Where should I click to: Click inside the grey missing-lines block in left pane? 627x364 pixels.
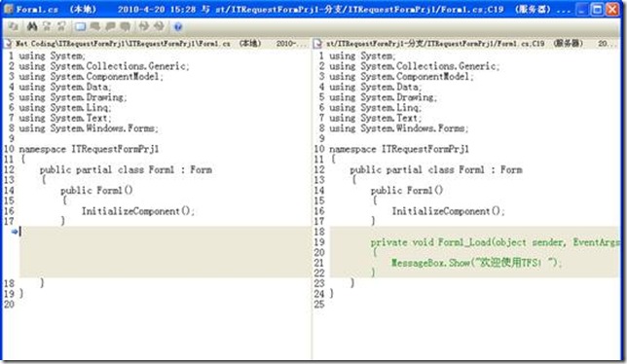pos(165,252)
